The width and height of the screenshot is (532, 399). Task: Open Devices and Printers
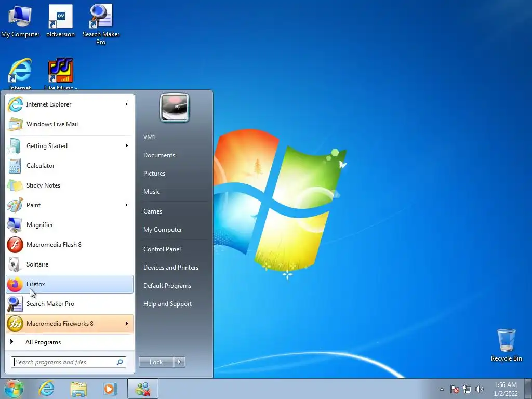[170, 268]
